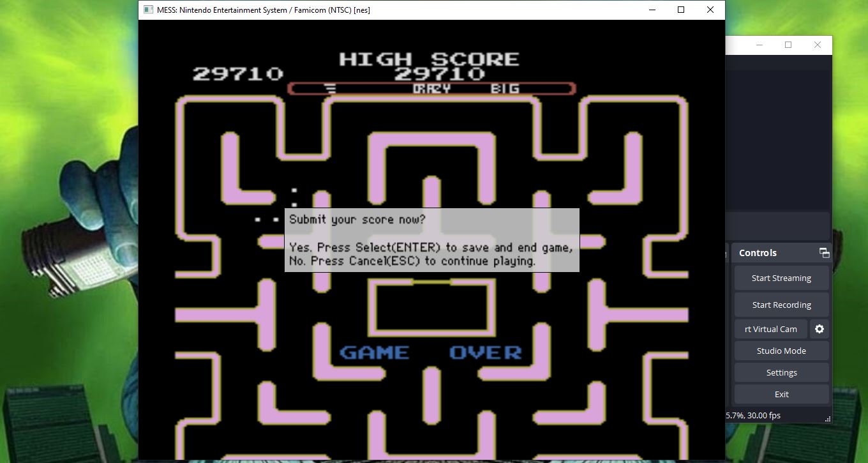Click the MESS window app icon
Screen dimensions: 868x463
point(148,10)
